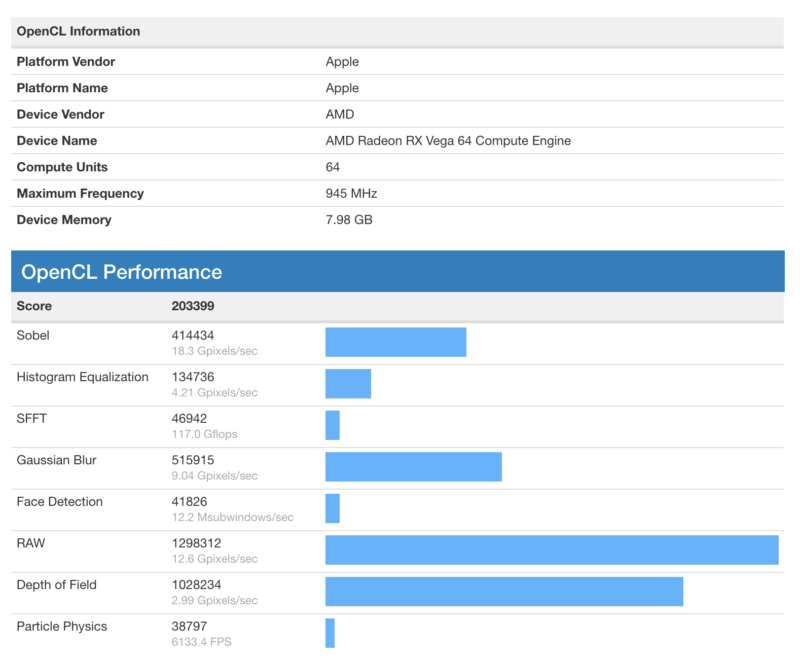
Task: Click the Depth of Field score 1028234
Action: tap(196, 585)
